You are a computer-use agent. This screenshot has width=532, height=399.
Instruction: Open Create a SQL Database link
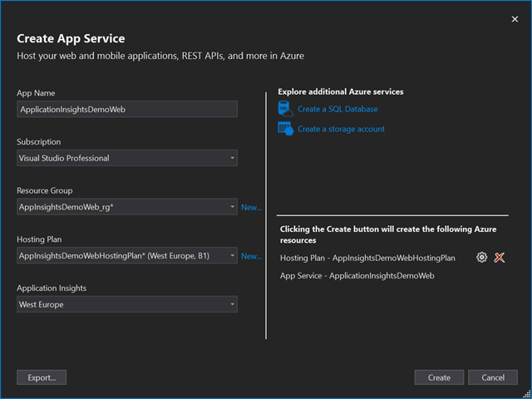point(337,109)
